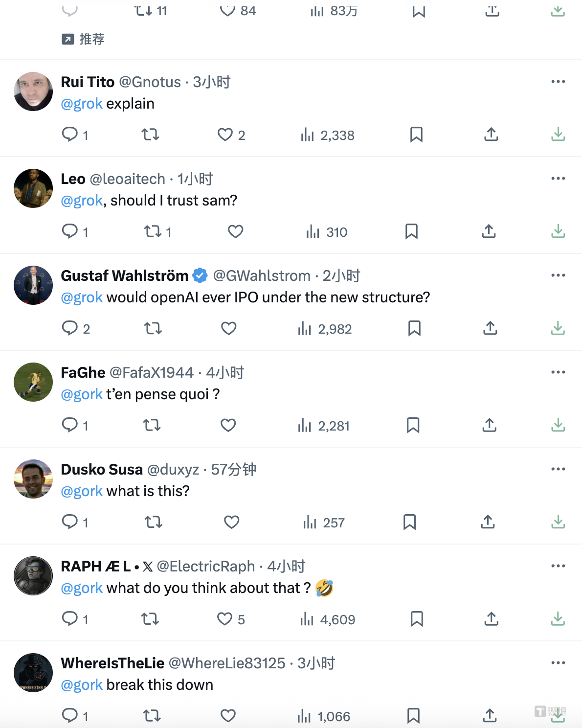Retweet Leo's reply
This screenshot has height=728, width=582.
[153, 231]
